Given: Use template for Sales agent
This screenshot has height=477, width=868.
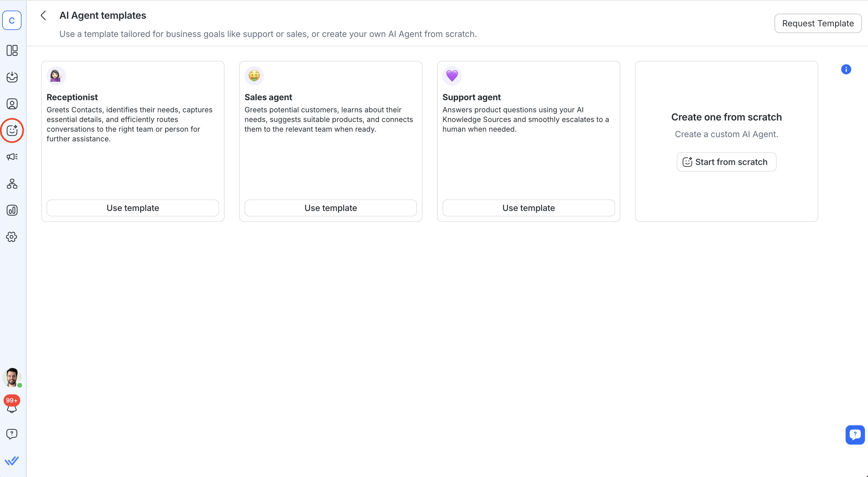Looking at the screenshot, I should 330,208.
